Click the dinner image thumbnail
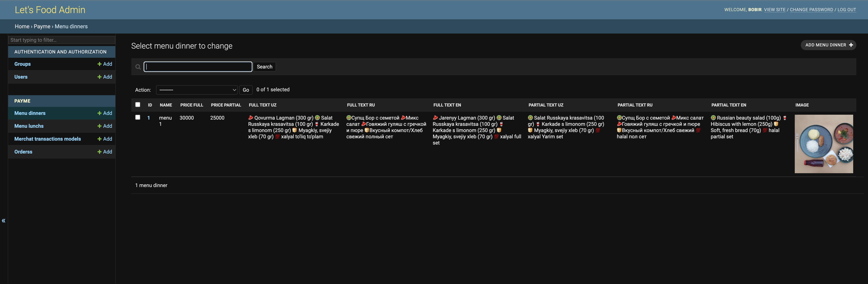This screenshot has width=868, height=284. click(824, 144)
